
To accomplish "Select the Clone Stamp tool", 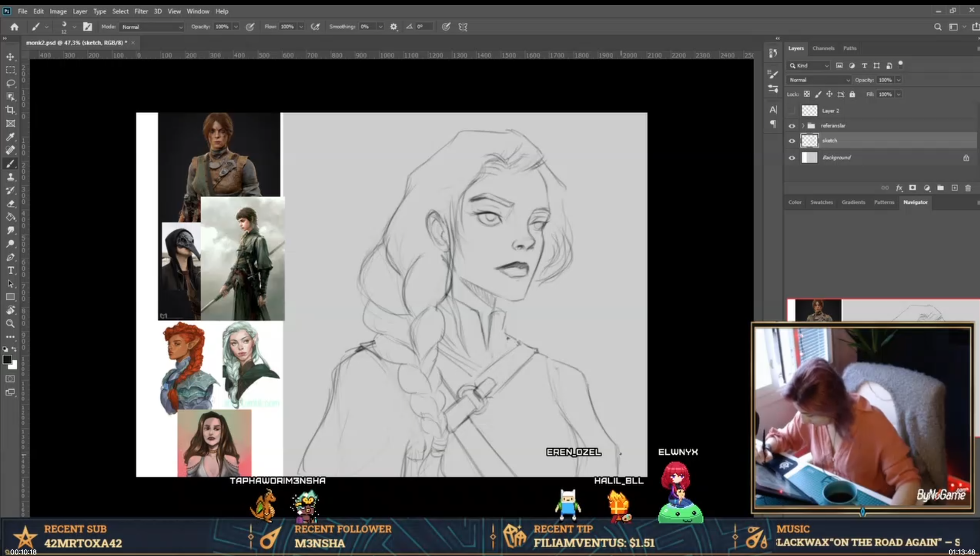I will pos(10,177).
